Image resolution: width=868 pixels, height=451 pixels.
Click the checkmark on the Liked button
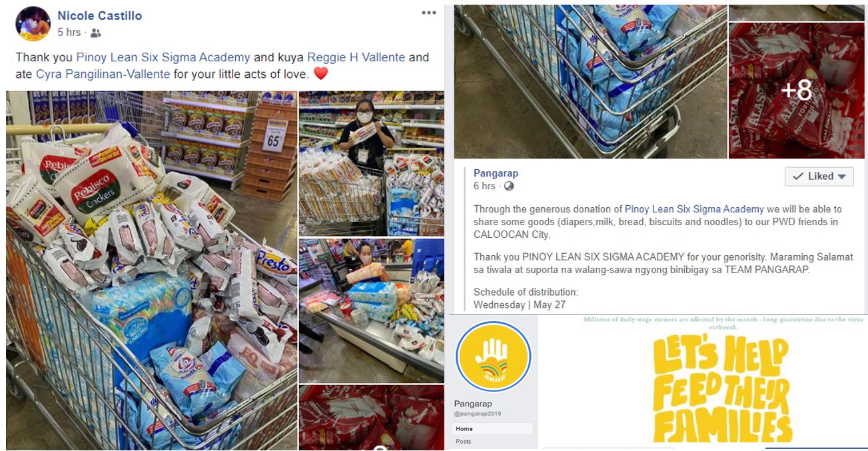(798, 177)
